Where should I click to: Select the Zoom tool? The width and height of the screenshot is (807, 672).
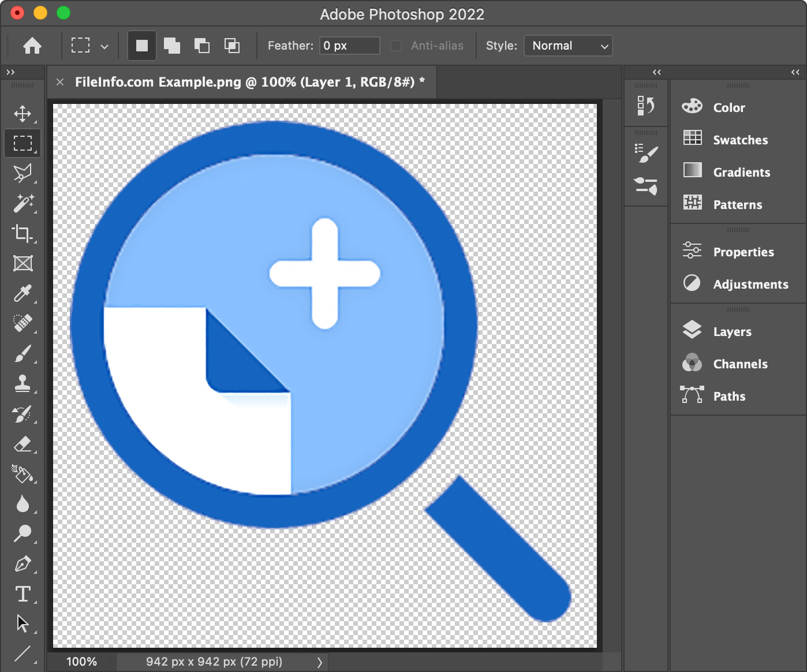[x=23, y=534]
